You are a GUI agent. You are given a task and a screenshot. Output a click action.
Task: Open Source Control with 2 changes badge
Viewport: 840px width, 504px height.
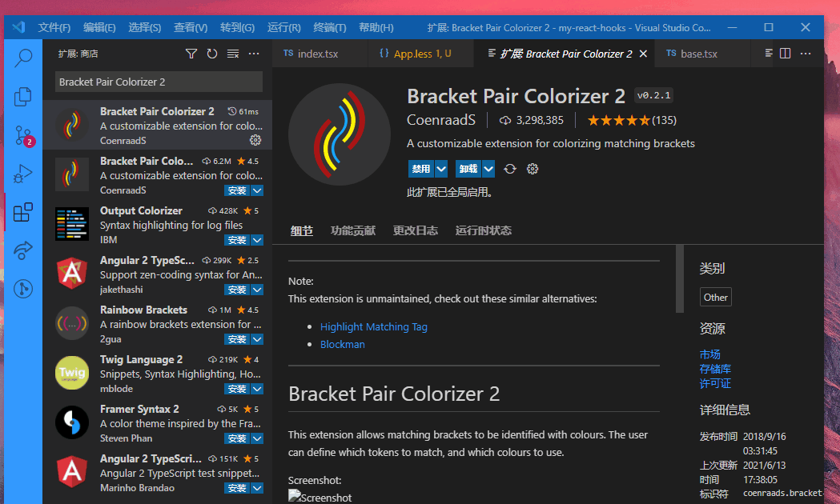(x=23, y=136)
